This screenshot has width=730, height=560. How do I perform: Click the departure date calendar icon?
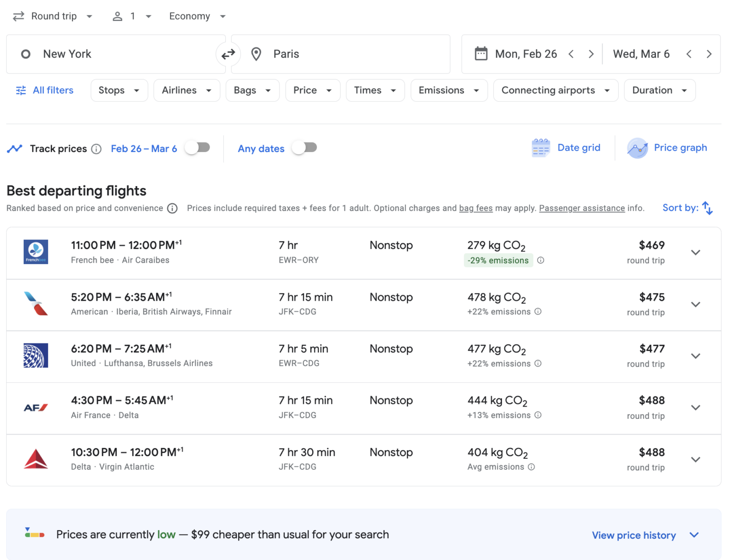[x=481, y=54]
